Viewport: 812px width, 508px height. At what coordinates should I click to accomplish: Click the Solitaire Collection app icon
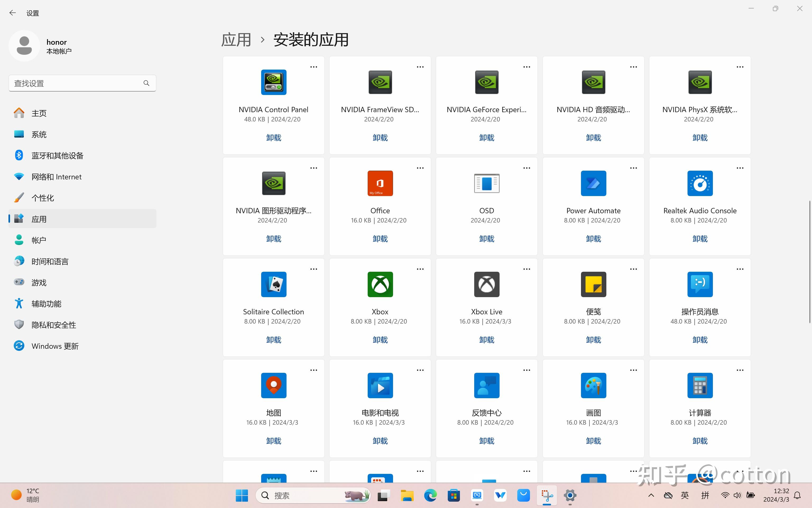274,285
